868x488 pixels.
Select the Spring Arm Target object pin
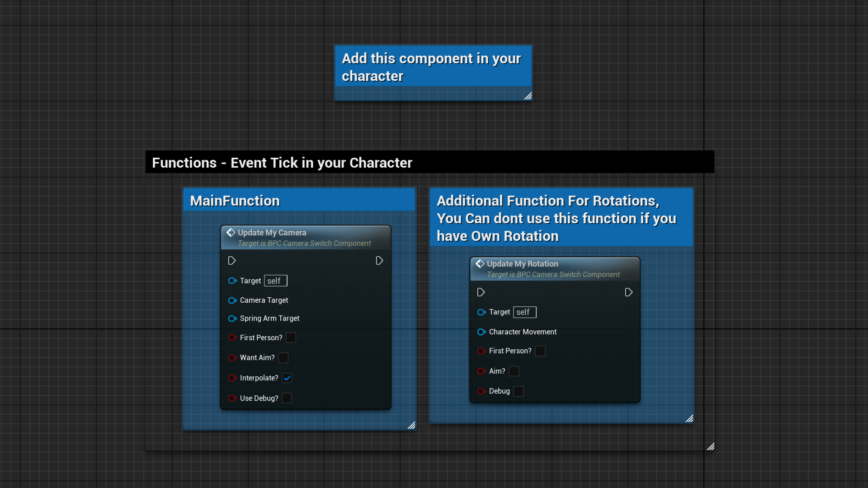pos(232,319)
